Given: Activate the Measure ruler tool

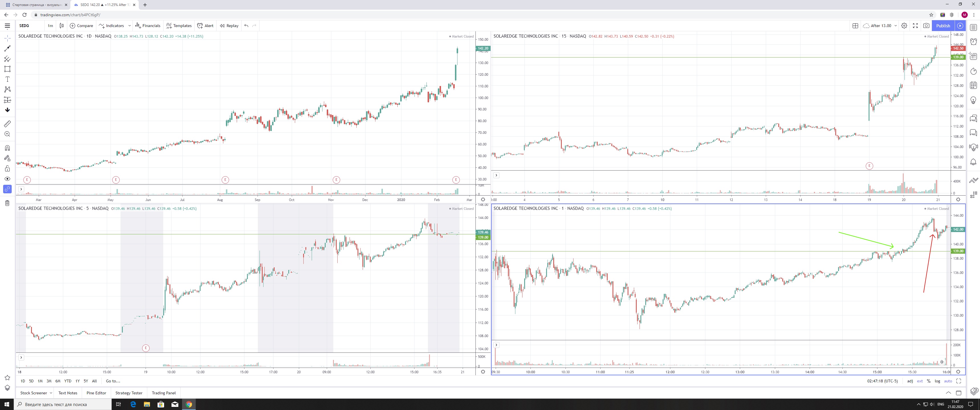Looking at the screenshot, I should tap(7, 124).
